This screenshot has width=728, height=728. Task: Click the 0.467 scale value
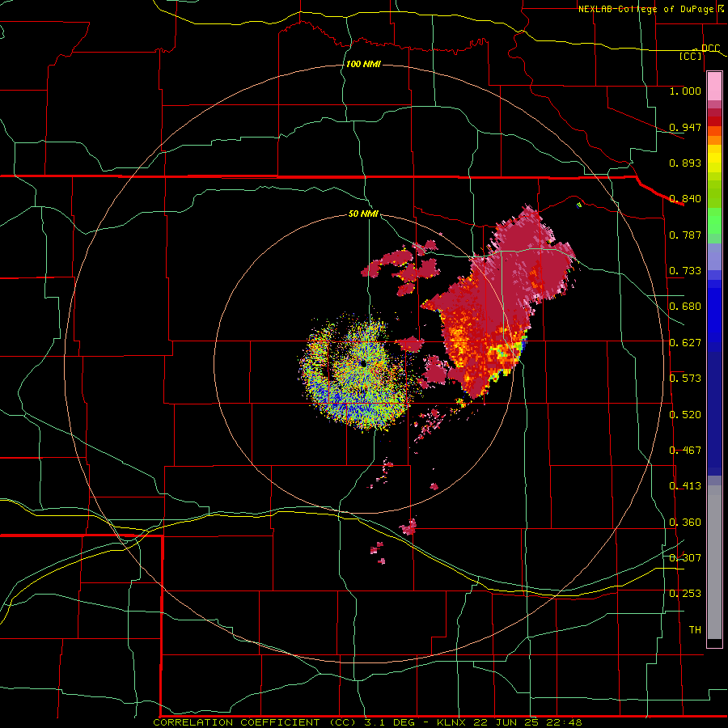click(685, 451)
